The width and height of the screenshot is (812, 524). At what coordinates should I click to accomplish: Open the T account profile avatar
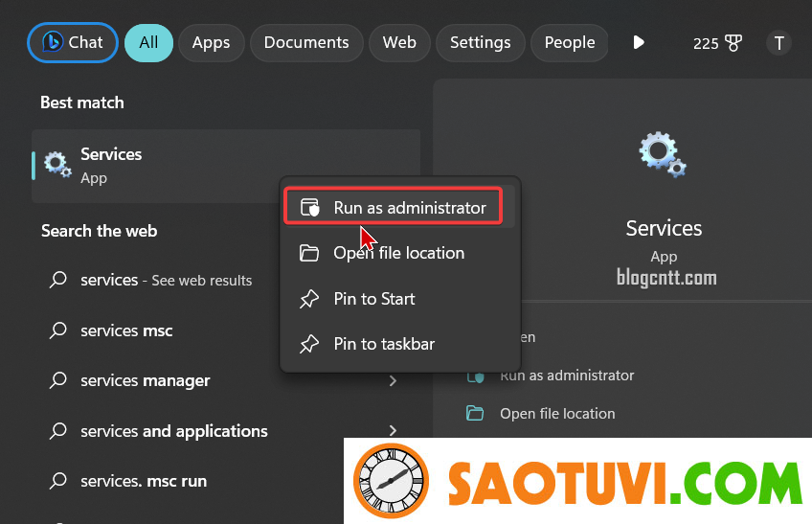[x=778, y=43]
